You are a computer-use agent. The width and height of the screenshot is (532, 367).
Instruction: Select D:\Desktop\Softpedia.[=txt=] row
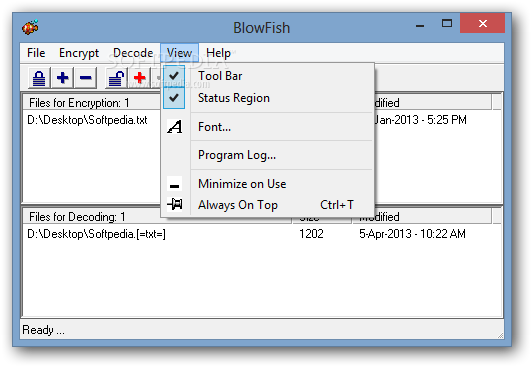(96, 234)
